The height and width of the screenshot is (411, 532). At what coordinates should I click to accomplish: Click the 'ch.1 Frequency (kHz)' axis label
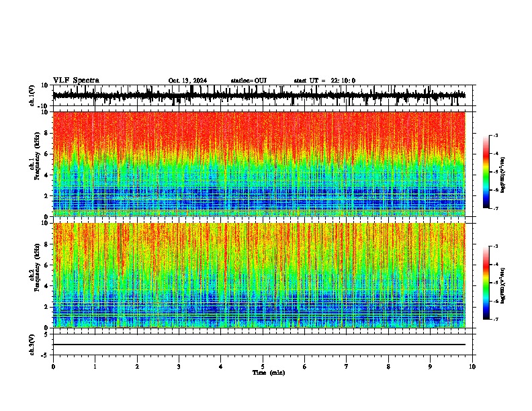(34, 156)
